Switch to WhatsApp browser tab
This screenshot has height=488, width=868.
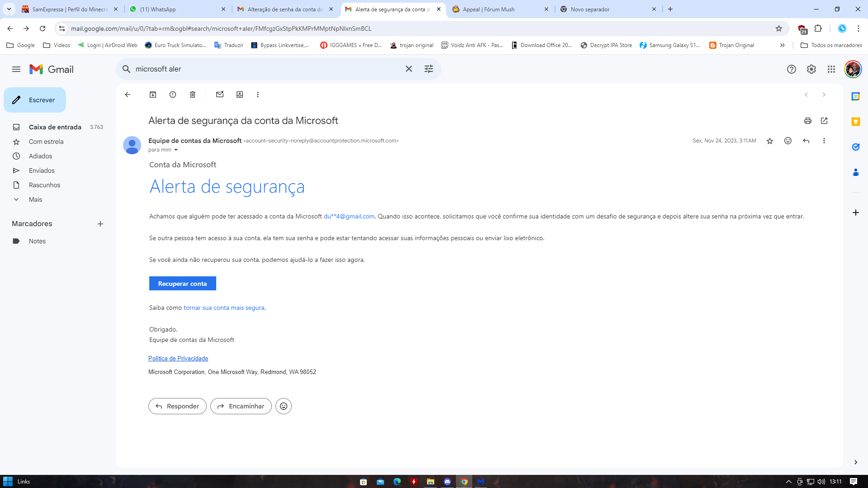(x=177, y=9)
